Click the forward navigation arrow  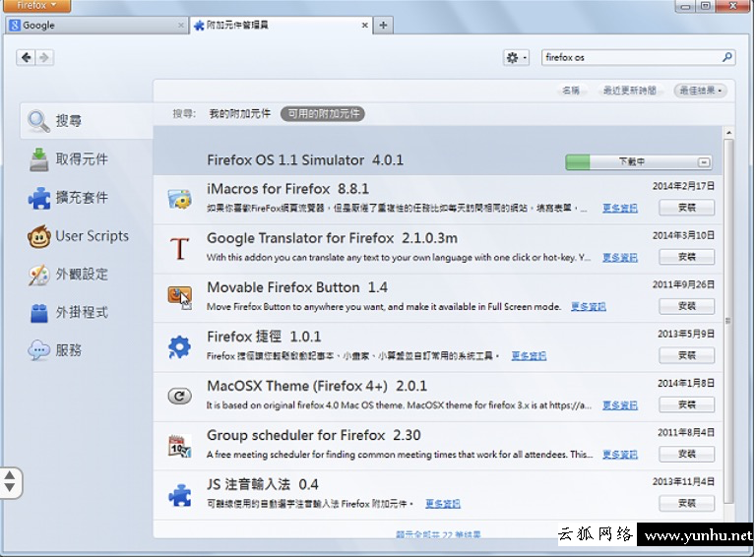point(44,57)
